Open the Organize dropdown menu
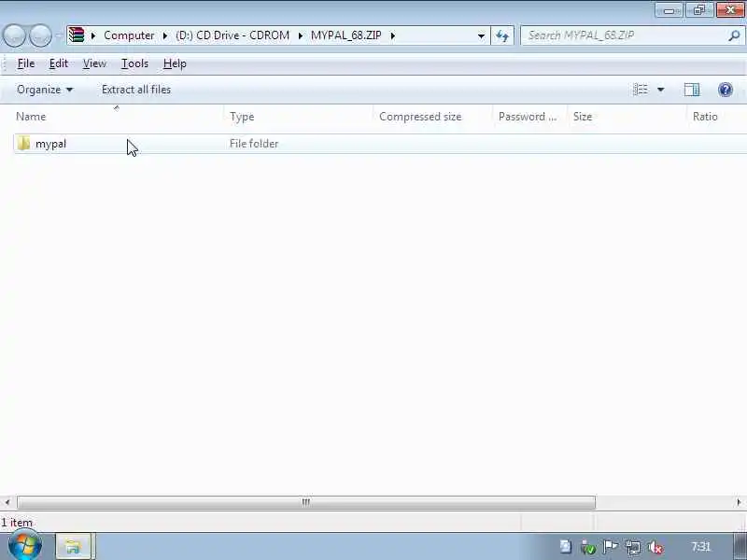Screen dimensions: 747x560 pyautogui.click(x=45, y=90)
